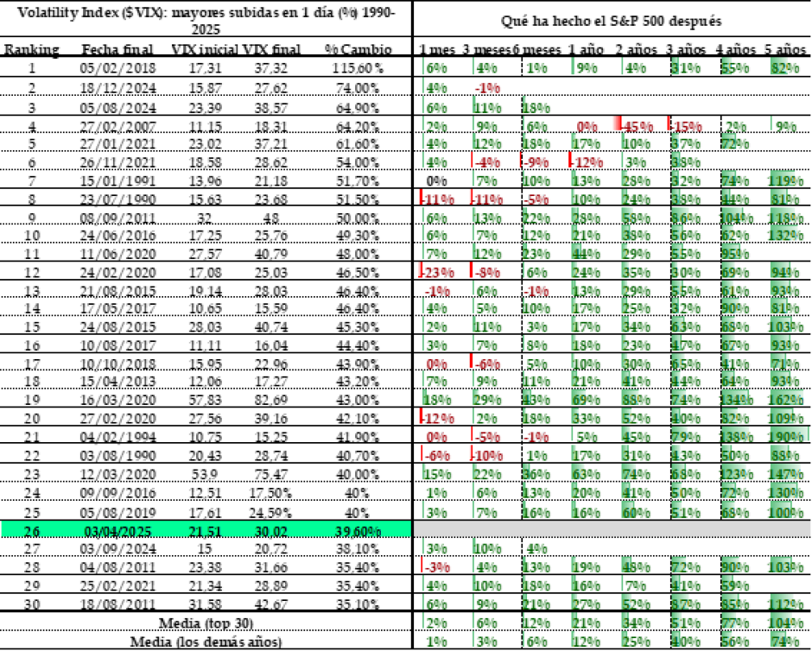Select the highlighted 39,60% change cell
The width and height of the screenshot is (812, 651).
click(358, 532)
